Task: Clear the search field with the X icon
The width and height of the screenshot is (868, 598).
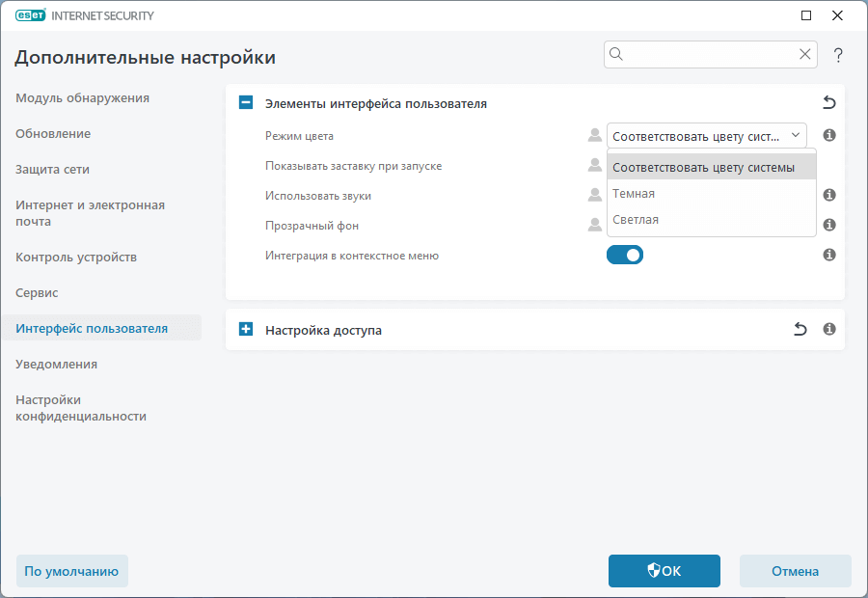Action: [x=805, y=55]
